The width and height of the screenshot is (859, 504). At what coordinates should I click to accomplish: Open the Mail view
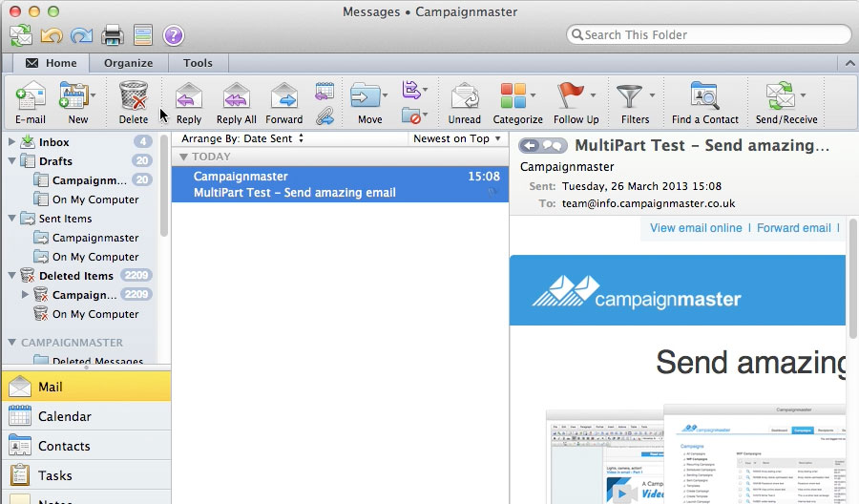(x=87, y=387)
